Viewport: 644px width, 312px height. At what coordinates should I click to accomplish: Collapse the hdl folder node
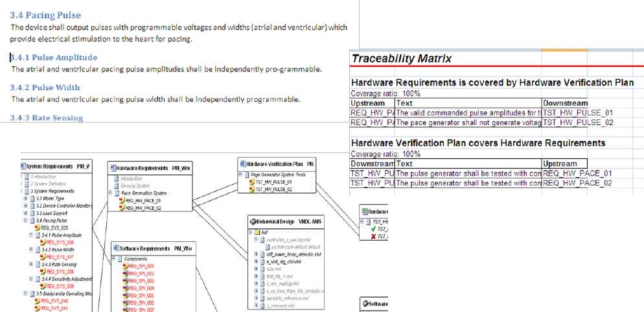pos(251,232)
